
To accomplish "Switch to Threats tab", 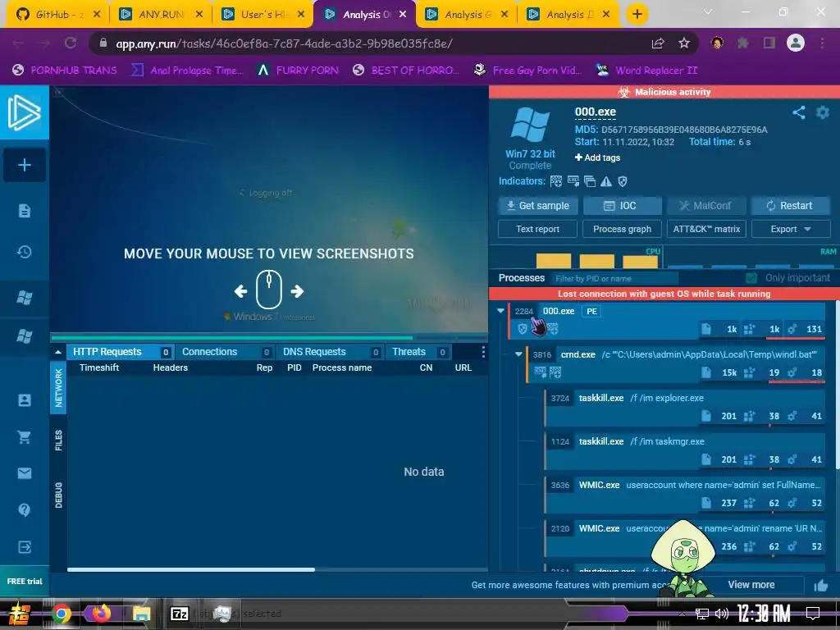I will click(x=418, y=352).
